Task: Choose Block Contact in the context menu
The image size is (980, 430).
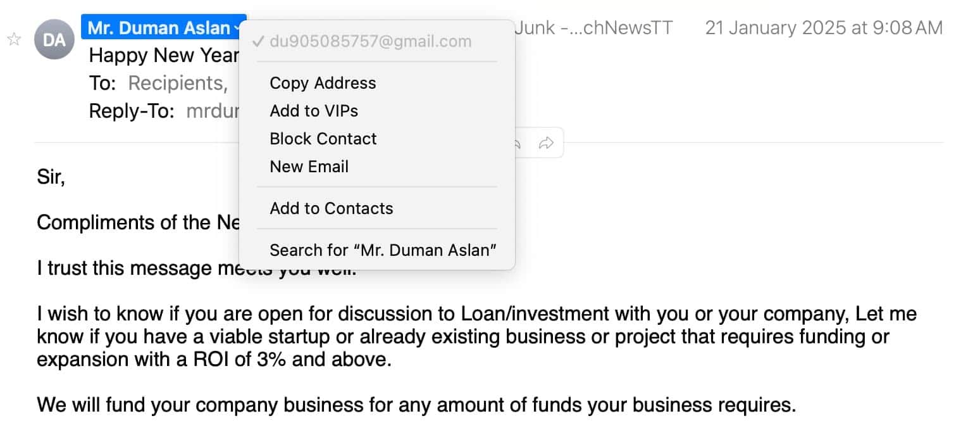Action: 323,139
